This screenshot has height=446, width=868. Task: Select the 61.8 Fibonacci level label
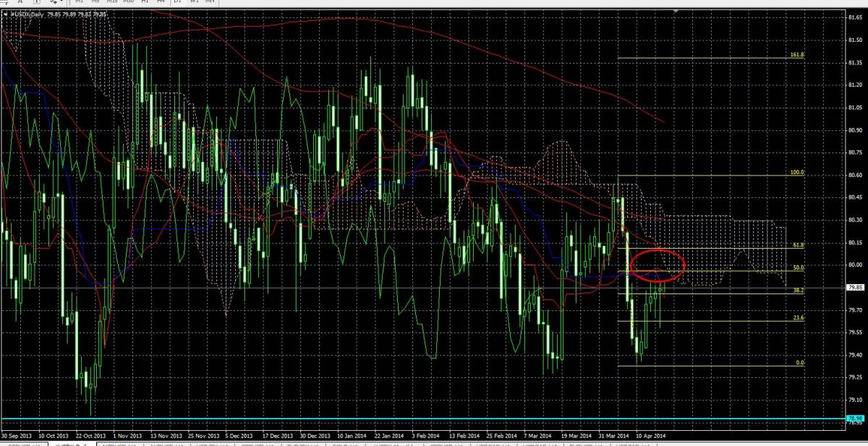click(799, 245)
